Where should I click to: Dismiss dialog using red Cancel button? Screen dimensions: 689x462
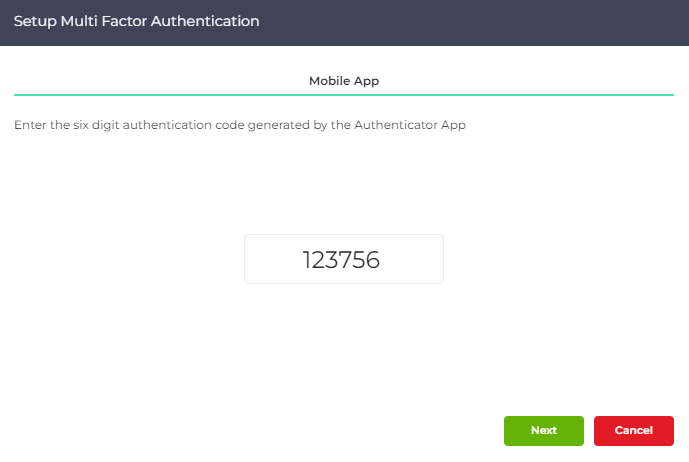(634, 431)
